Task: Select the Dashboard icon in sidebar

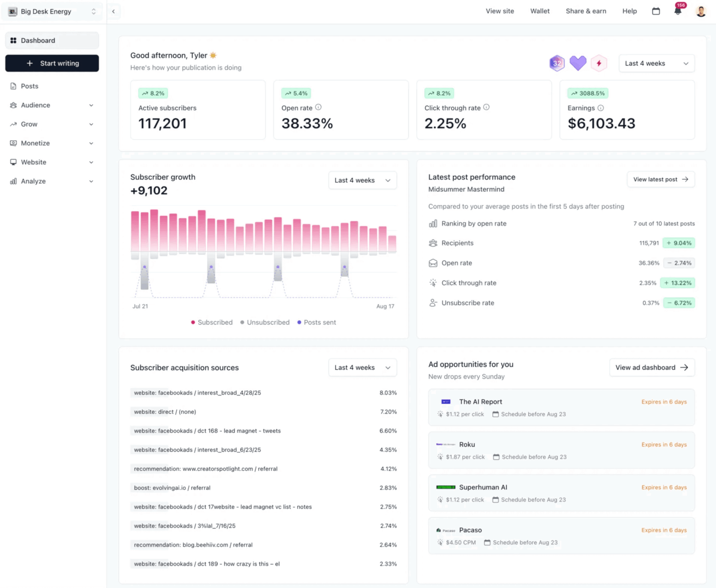Action: 13,40
